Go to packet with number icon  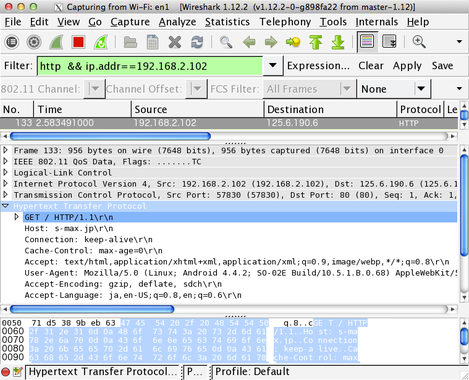tap(293, 42)
